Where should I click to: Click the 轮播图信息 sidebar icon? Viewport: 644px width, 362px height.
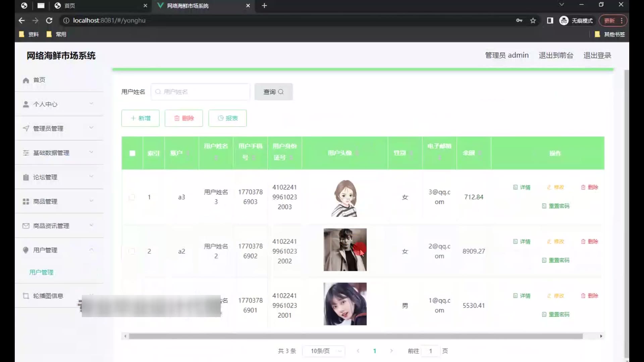point(26,296)
